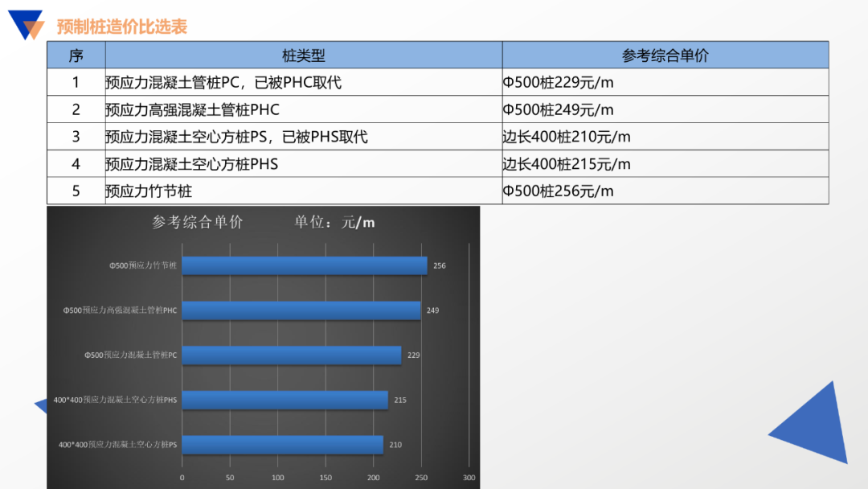The height and width of the screenshot is (489, 868).
Task: Select the 400*400预应力混凝土空心方桩PS bar
Action: click(283, 445)
